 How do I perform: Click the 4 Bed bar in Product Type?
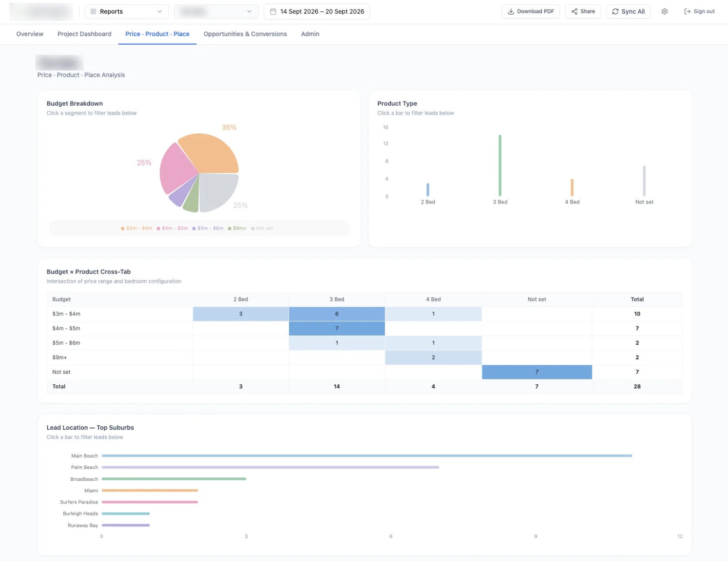pos(572,187)
